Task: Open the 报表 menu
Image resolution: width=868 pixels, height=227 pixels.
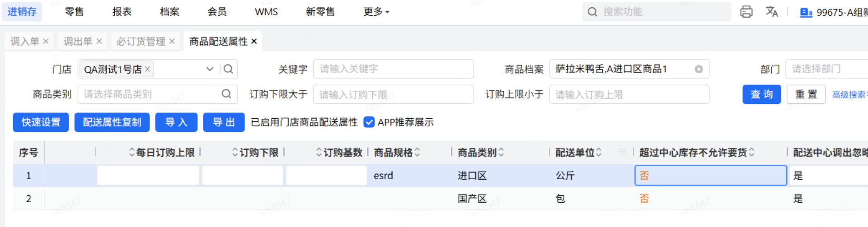Action: 122,12
